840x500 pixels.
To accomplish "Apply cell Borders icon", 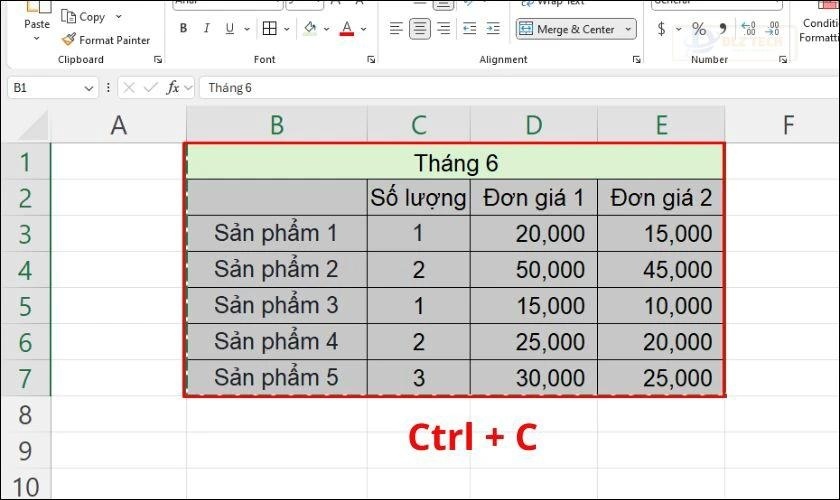I will pyautogui.click(x=270, y=28).
